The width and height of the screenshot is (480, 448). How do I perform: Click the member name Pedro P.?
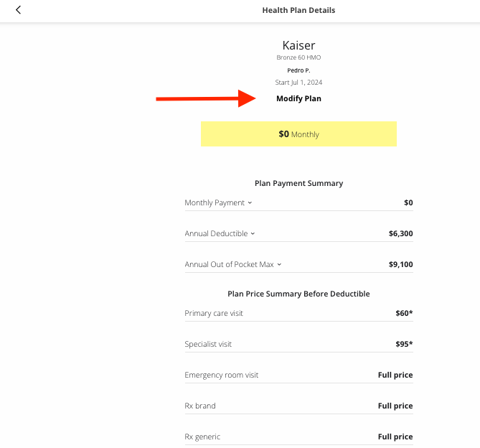298,70
